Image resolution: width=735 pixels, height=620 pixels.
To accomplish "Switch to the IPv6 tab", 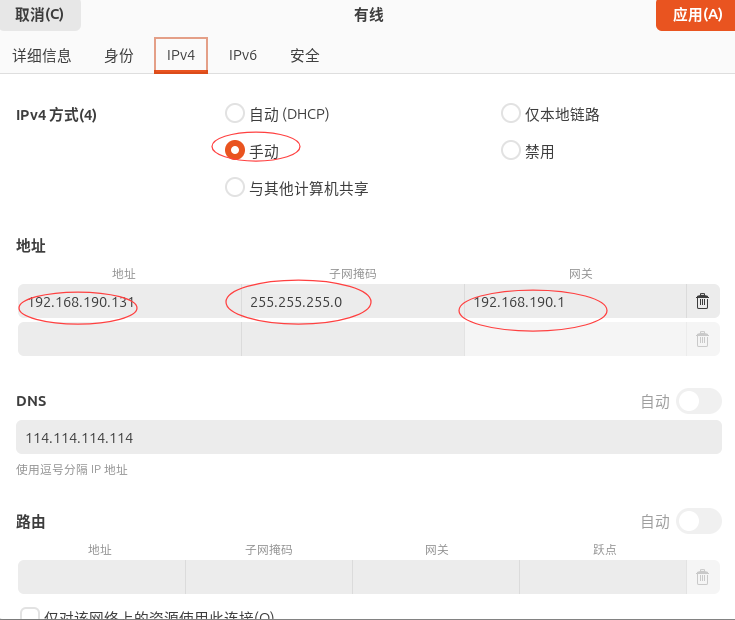I will (243, 56).
